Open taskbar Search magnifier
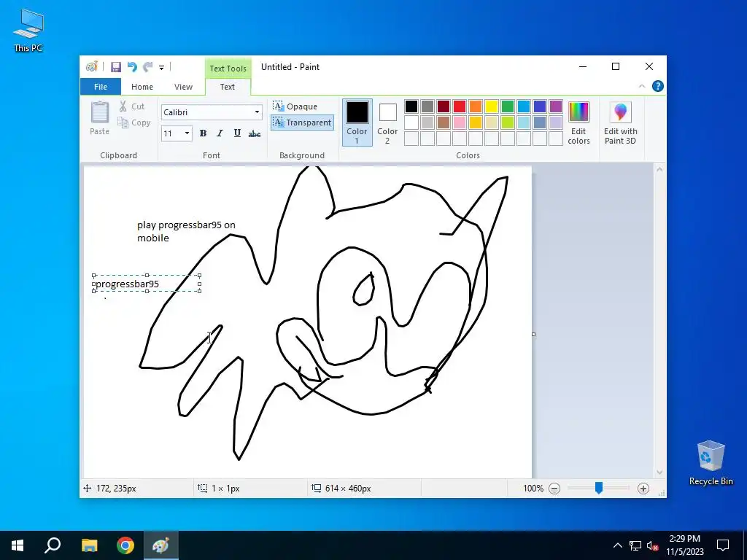The width and height of the screenshot is (747, 560). 53,545
